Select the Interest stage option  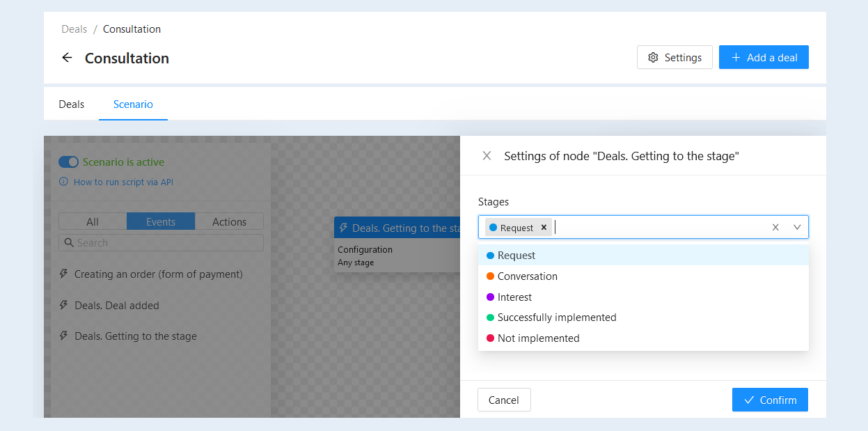(x=643, y=297)
